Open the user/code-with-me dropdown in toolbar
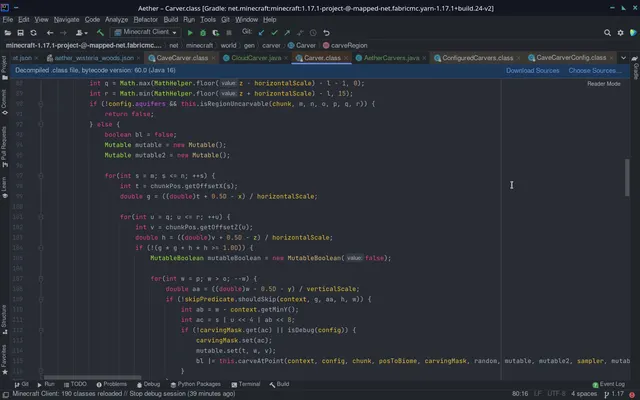The height and width of the screenshot is (400, 640). (x=82, y=33)
